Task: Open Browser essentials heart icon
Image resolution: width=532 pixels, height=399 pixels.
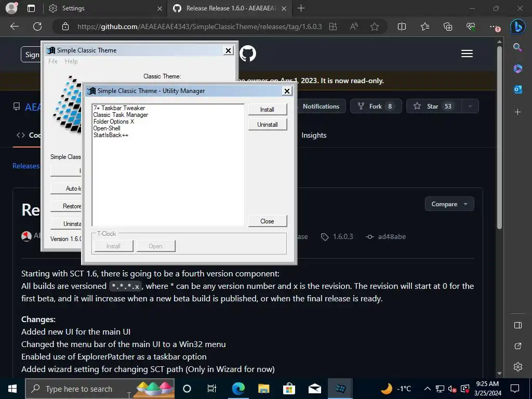Action: 471,26
